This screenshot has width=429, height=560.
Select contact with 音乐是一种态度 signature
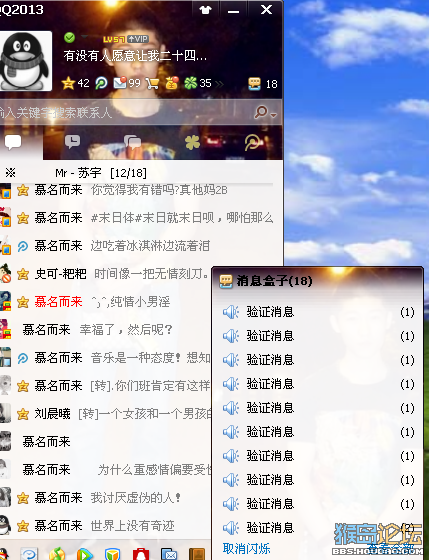point(106,358)
